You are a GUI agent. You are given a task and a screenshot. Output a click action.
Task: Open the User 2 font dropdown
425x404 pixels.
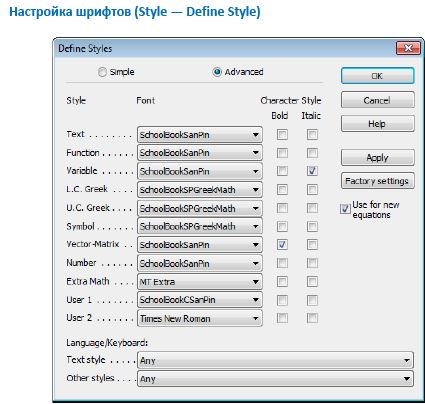(x=200, y=318)
